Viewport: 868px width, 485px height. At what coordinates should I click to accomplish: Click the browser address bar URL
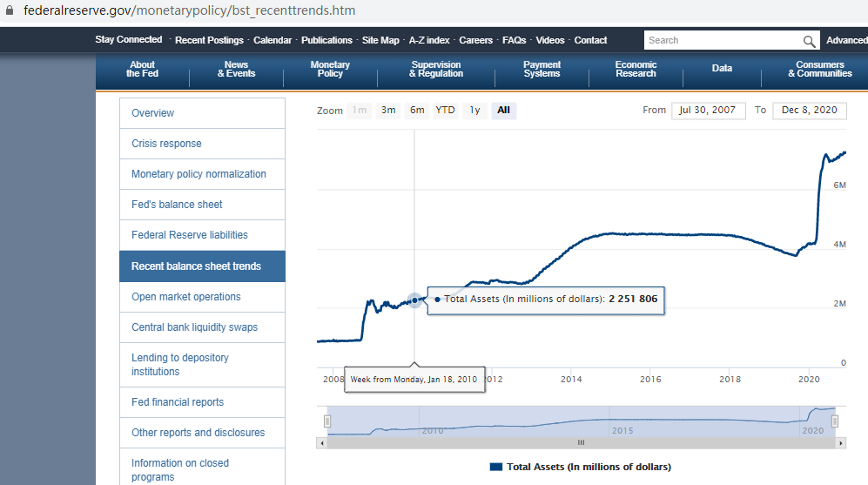pyautogui.click(x=189, y=10)
